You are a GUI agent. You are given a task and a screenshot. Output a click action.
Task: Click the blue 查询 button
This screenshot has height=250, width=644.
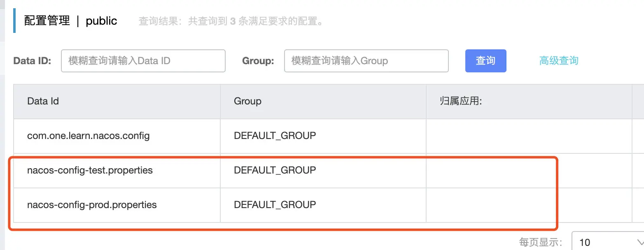pyautogui.click(x=485, y=61)
